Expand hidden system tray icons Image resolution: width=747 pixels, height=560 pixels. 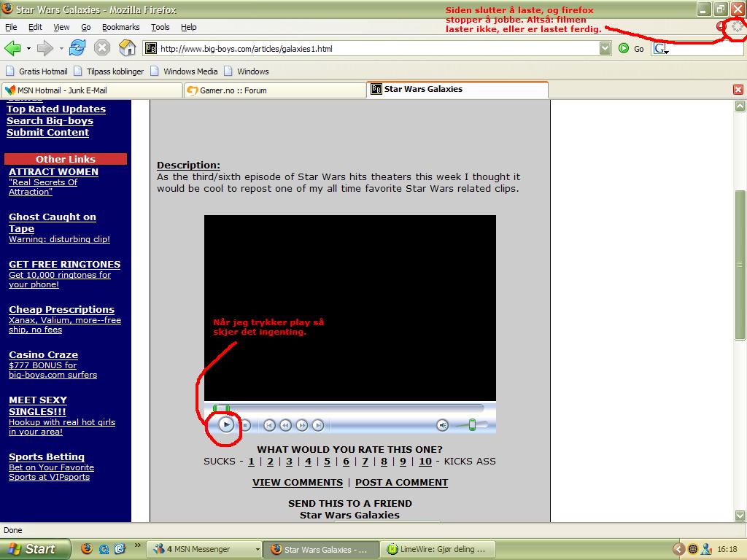point(678,549)
